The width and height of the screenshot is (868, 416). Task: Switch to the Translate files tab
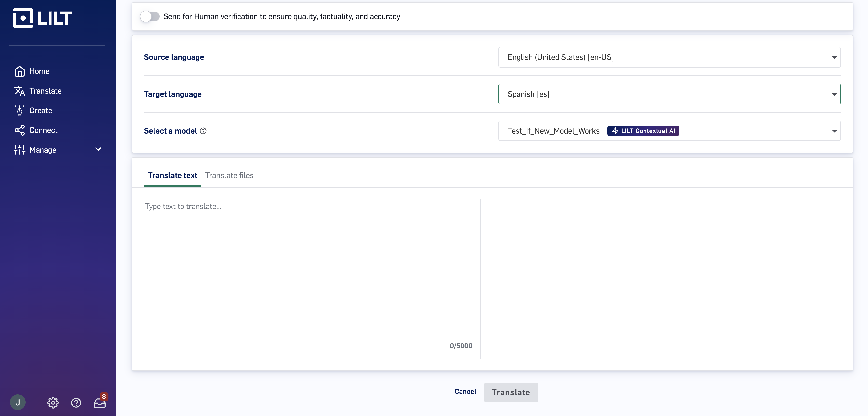pyautogui.click(x=229, y=176)
